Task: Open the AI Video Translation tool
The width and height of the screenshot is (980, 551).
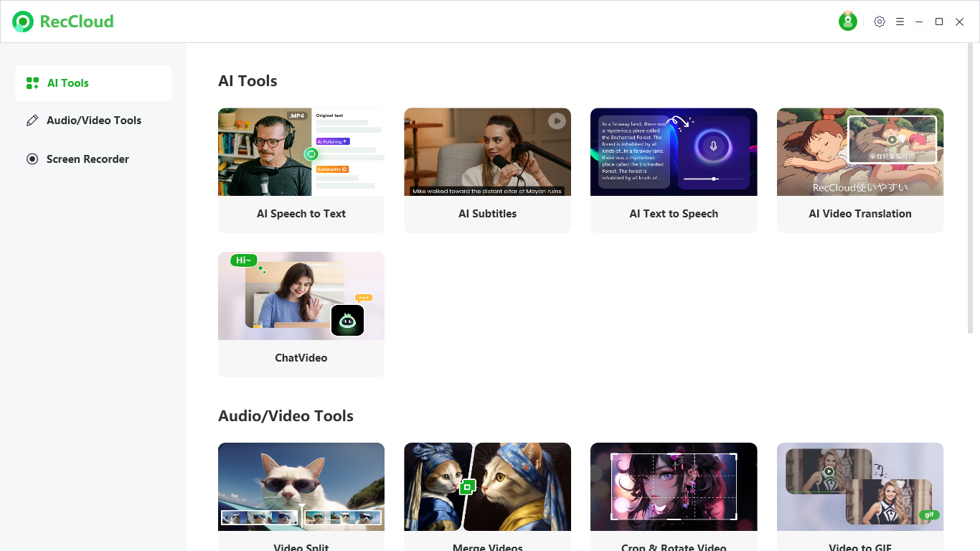Action: tap(859, 170)
